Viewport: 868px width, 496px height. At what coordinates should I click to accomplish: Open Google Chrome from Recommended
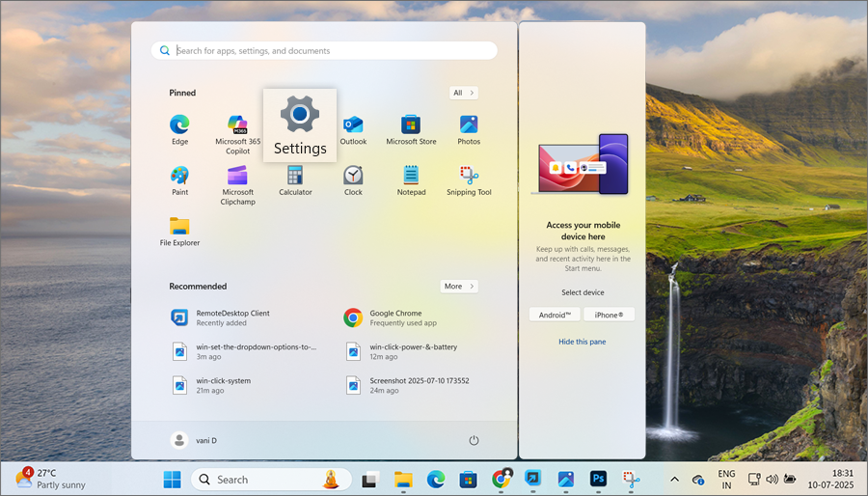click(x=395, y=317)
